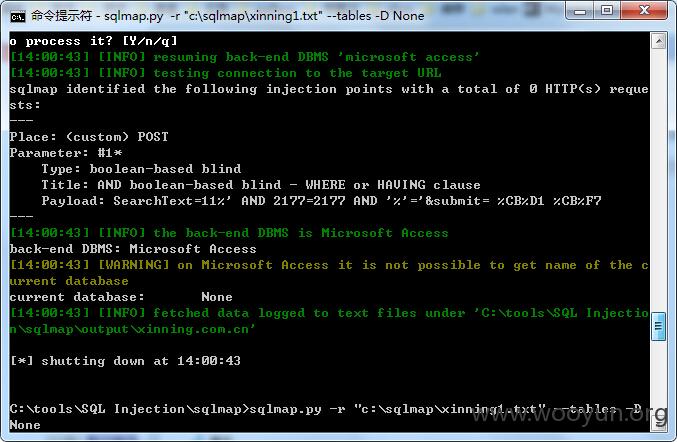Screen dimensions: 677x442
Task: Click the line 'Type: boolean-based blind'
Action: (x=141, y=169)
